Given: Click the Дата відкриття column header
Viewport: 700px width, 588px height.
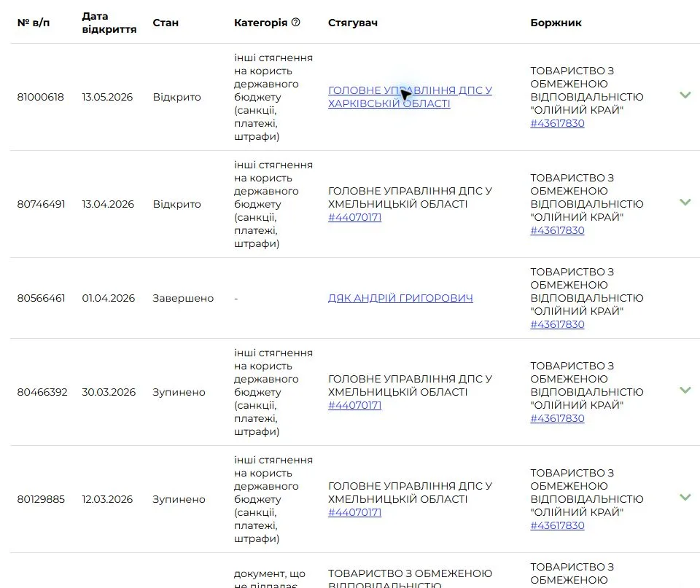Looking at the screenshot, I should [x=109, y=23].
